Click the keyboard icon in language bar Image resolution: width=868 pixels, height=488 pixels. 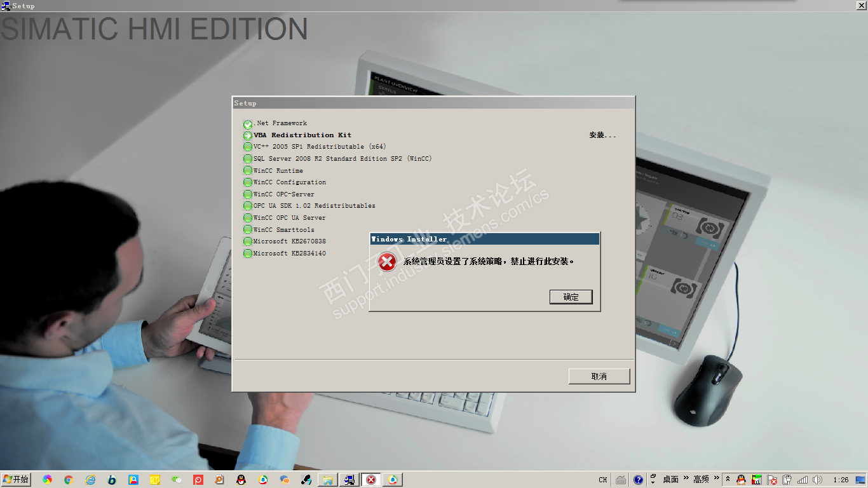pos(621,480)
